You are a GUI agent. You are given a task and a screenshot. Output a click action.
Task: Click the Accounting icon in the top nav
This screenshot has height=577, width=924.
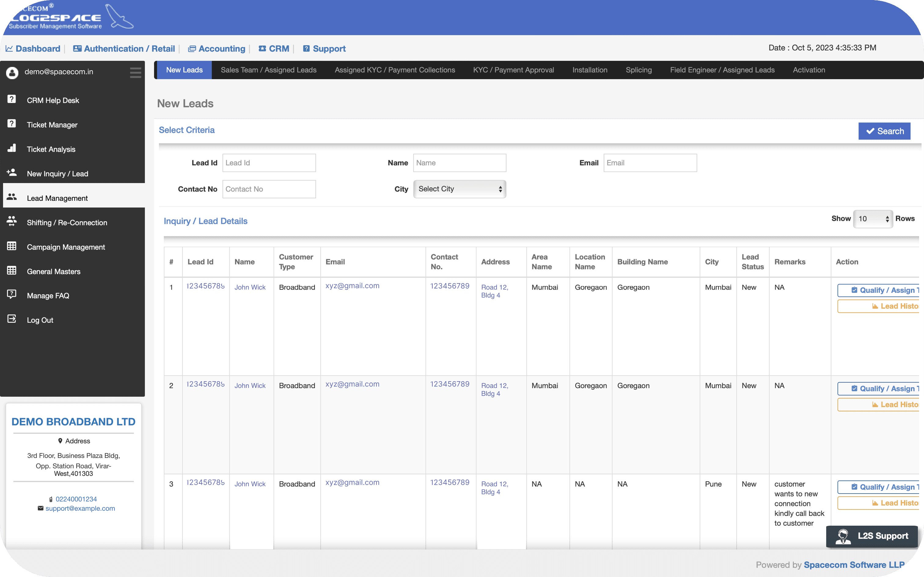(x=192, y=49)
